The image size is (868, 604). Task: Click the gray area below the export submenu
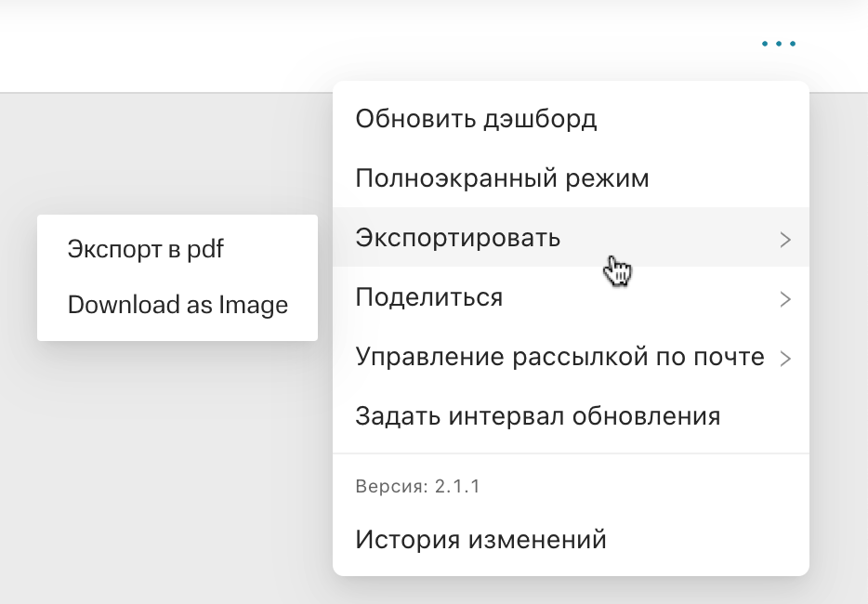click(177, 465)
